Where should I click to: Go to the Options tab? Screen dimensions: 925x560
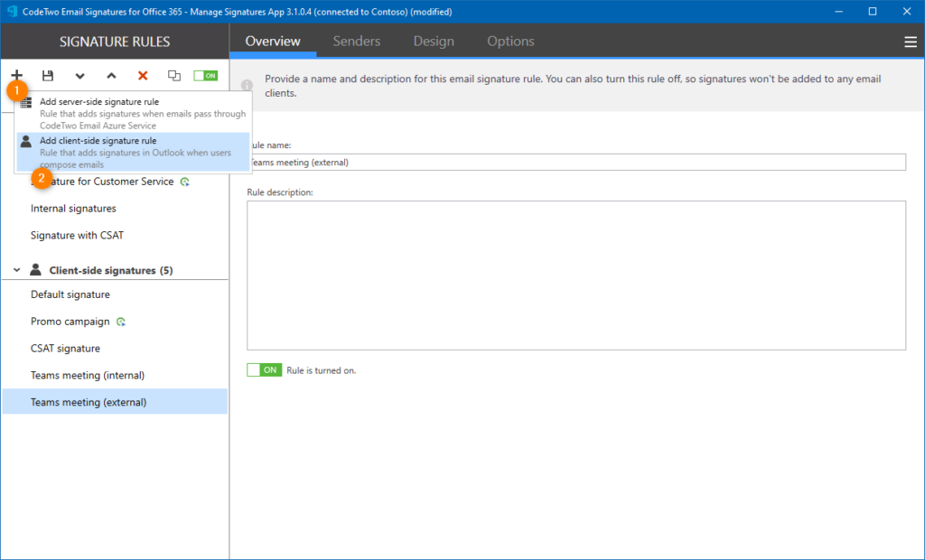pyautogui.click(x=510, y=42)
